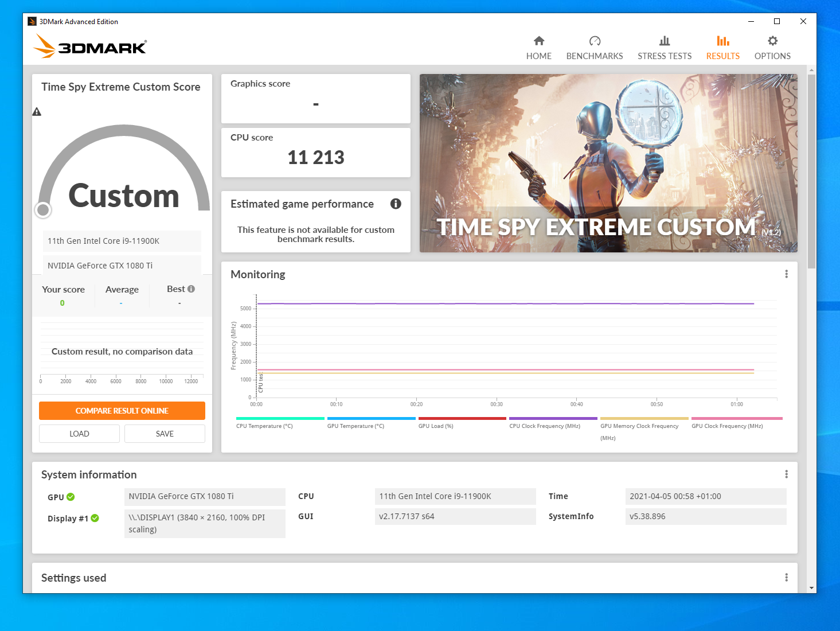The height and width of the screenshot is (631, 840).
Task: Toggle CPU Clock Frequency legend series
Action: 553,423
